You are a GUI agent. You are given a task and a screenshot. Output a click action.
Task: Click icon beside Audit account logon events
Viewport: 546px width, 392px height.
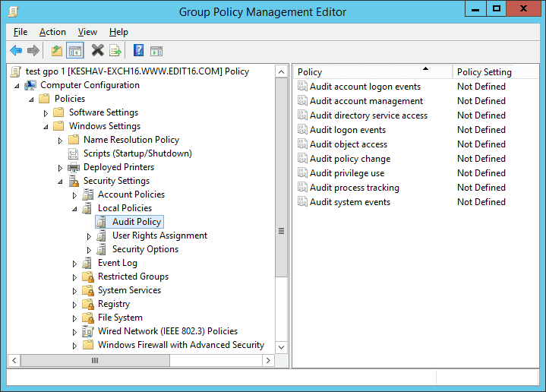coord(302,86)
